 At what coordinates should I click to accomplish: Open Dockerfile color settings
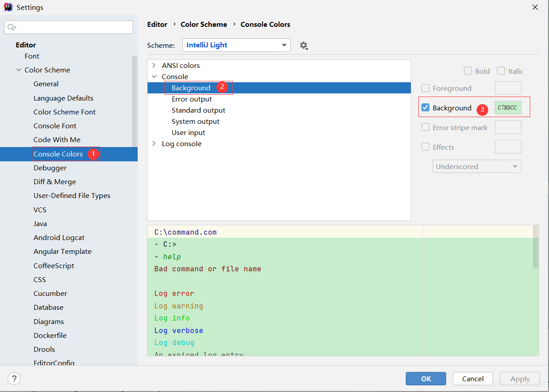point(50,335)
